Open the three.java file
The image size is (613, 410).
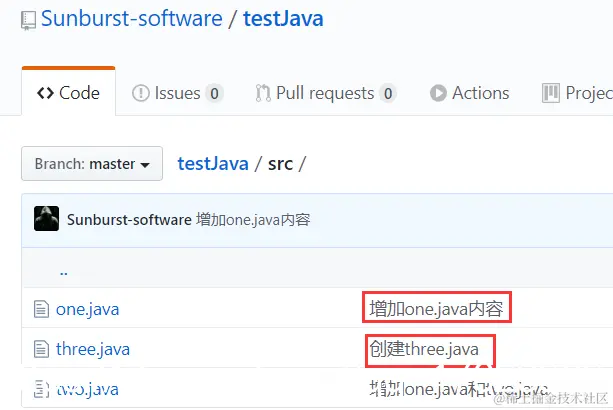93,349
